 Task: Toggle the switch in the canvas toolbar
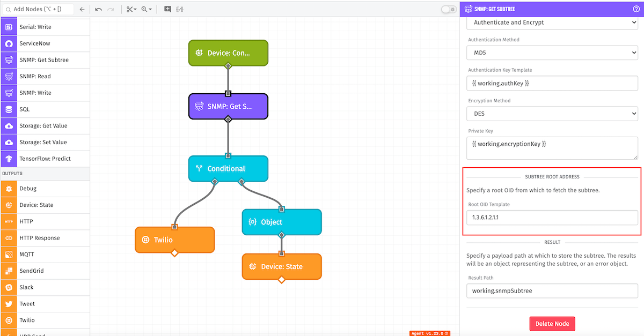click(448, 9)
